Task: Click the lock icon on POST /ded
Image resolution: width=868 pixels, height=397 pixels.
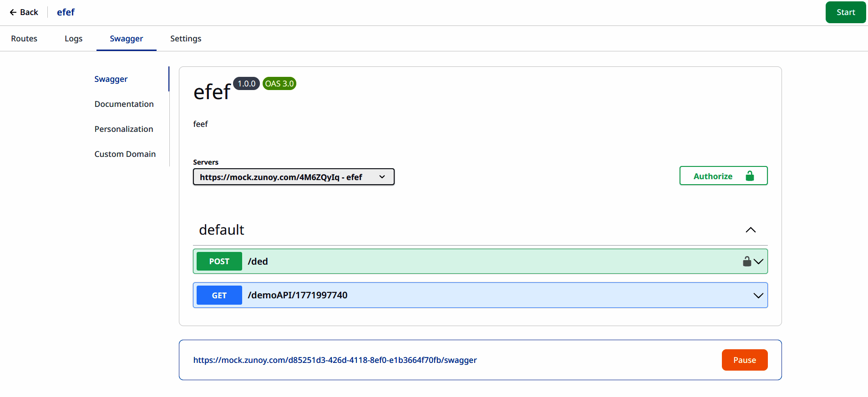Action: (x=747, y=261)
